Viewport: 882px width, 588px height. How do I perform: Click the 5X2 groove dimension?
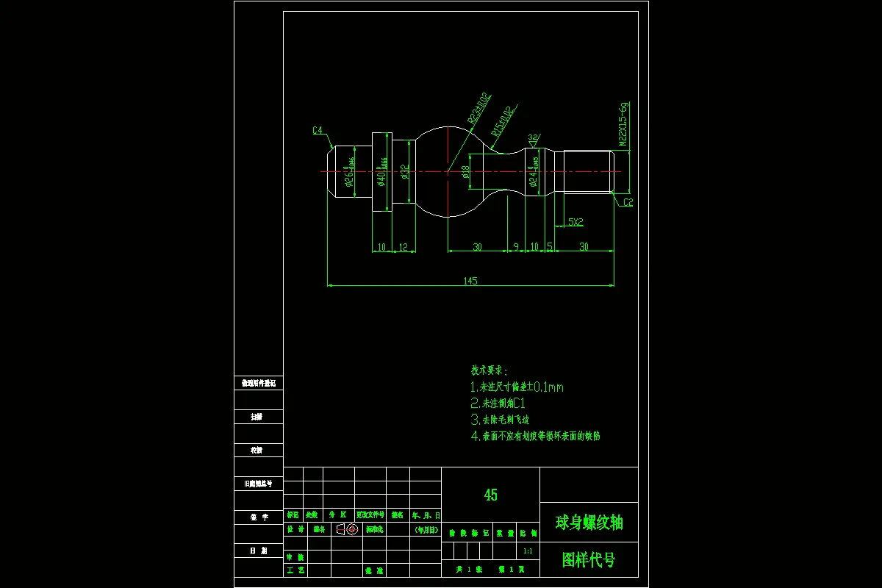[x=576, y=222]
